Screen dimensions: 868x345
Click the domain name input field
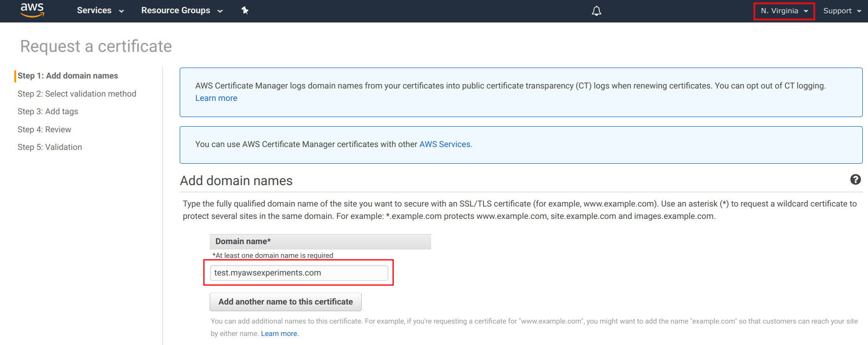click(x=299, y=273)
